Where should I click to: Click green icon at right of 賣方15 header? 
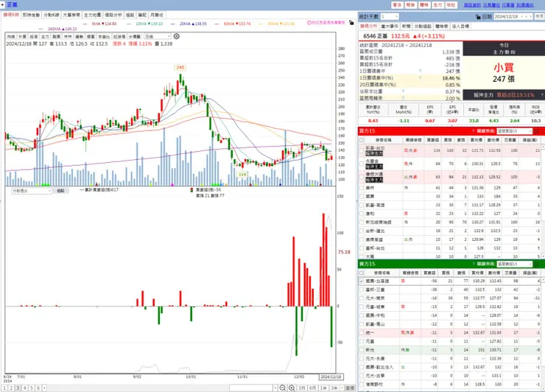(537, 264)
